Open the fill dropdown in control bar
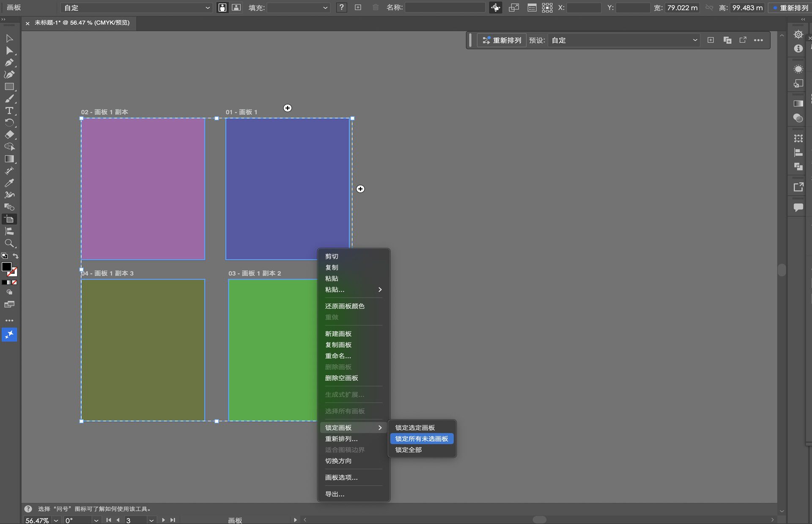This screenshot has width=812, height=524. click(298, 8)
